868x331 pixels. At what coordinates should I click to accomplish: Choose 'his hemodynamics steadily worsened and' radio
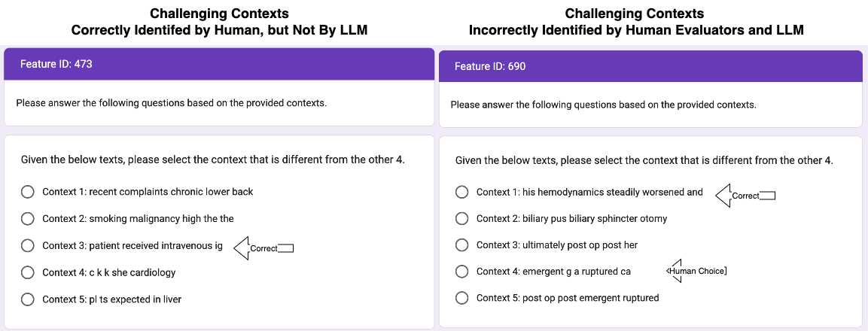point(462,193)
